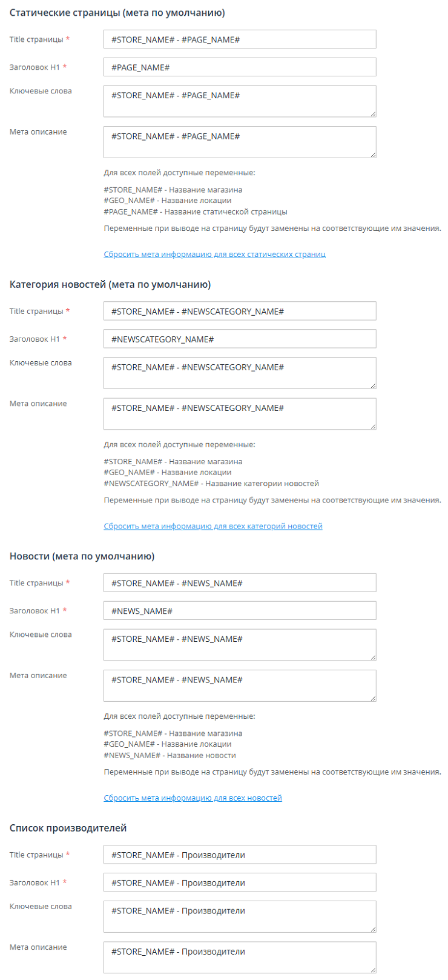Image resolution: width=448 pixels, height=980 pixels.
Task: Select the news category Мета описание textarea
Action: (x=240, y=414)
